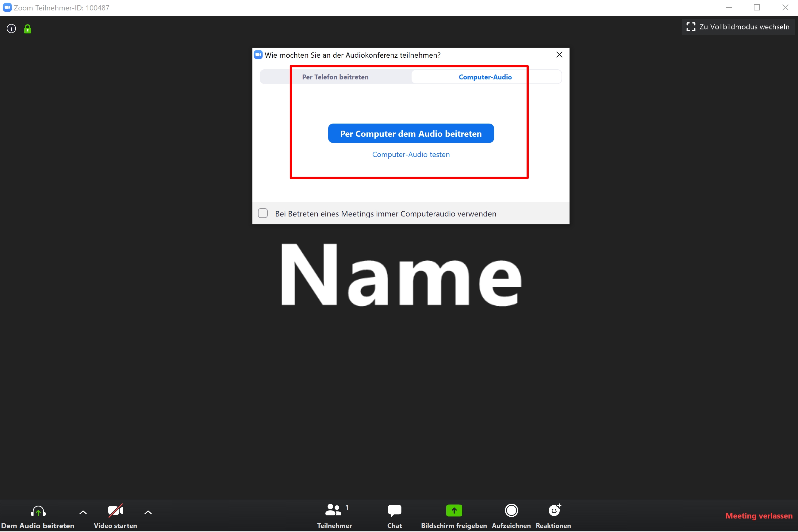798x532 pixels.
Task: Enable always use computer audio checkbox
Action: point(263,213)
